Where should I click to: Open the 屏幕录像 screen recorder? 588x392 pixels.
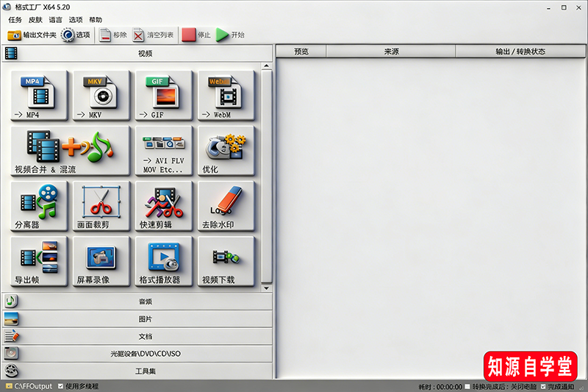point(101,261)
